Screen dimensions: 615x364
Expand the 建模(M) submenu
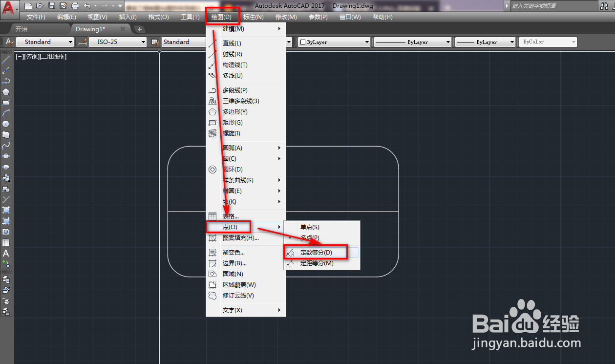click(x=246, y=29)
